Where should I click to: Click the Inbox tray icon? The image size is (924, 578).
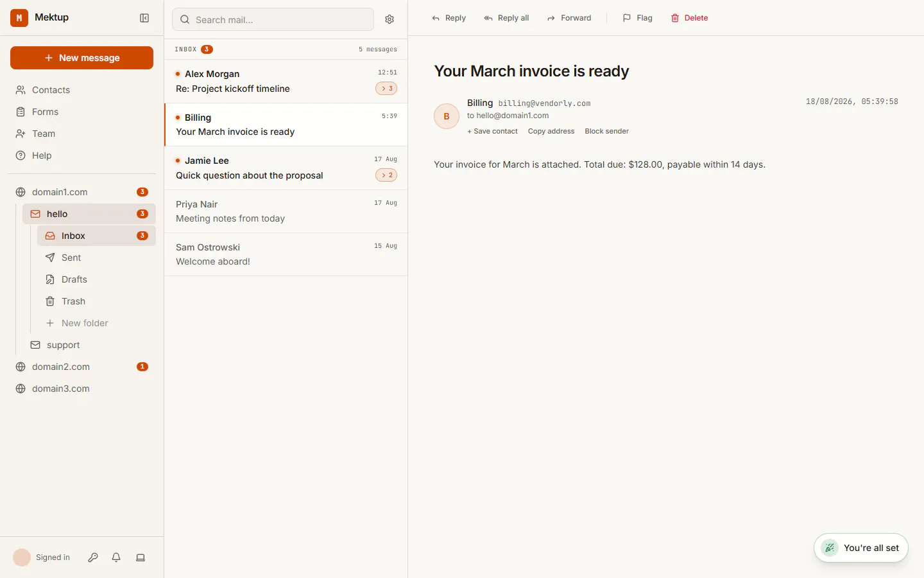(50, 236)
